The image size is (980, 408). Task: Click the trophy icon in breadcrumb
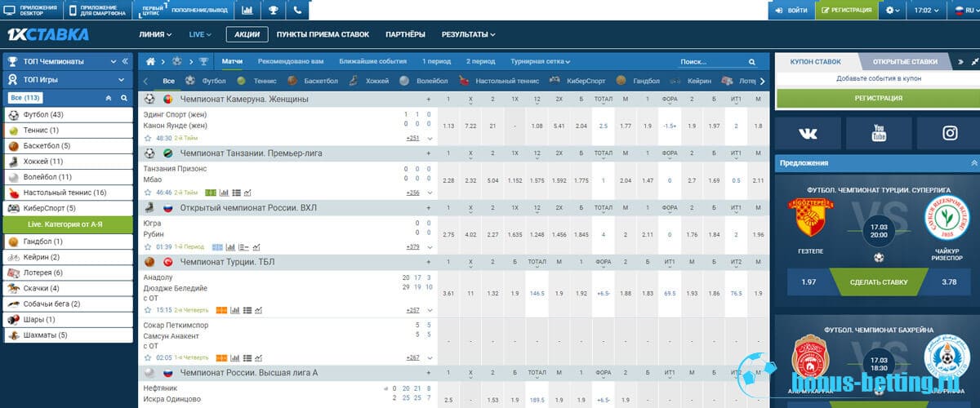203,61
